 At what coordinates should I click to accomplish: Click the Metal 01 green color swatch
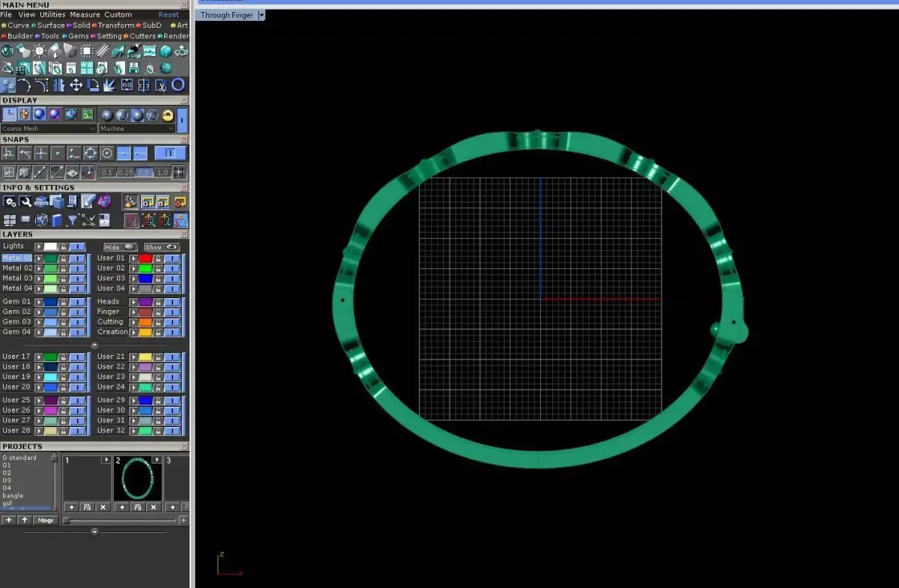[x=51, y=258]
